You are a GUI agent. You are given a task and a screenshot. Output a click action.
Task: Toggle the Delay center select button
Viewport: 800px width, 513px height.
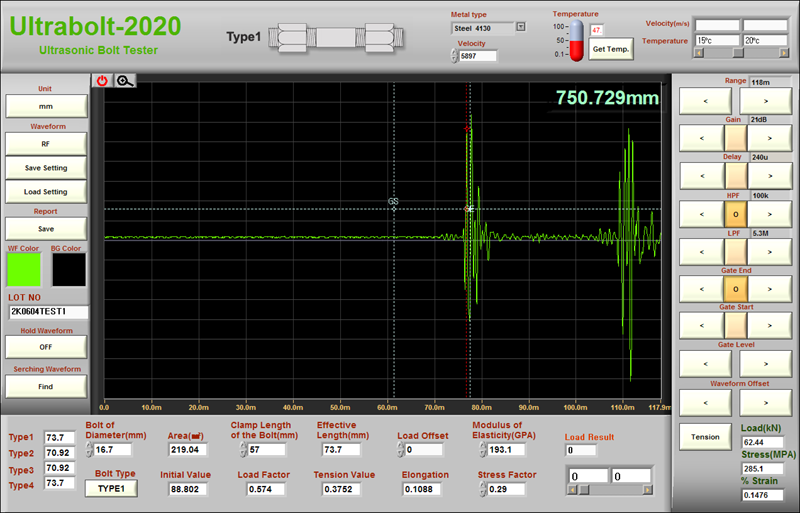[736, 176]
